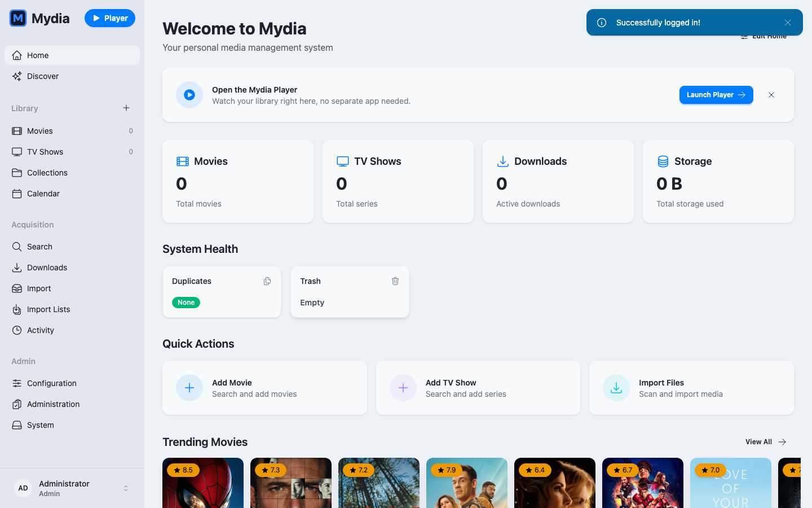Open trending movie poster rated 7.2
This screenshot has height=508, width=812.
tap(379, 483)
